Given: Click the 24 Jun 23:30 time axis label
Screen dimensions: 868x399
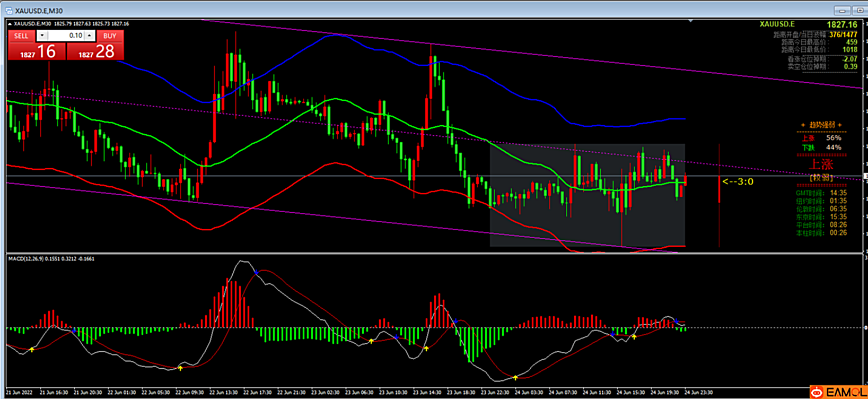Looking at the screenshot, I should [698, 393].
